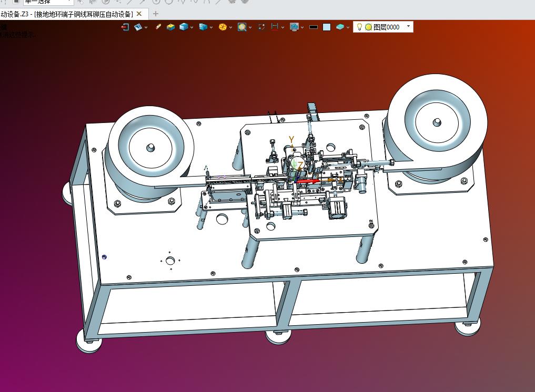The width and height of the screenshot is (535, 392).
Task: Click the light blue face color swatch
Action: (327, 27)
